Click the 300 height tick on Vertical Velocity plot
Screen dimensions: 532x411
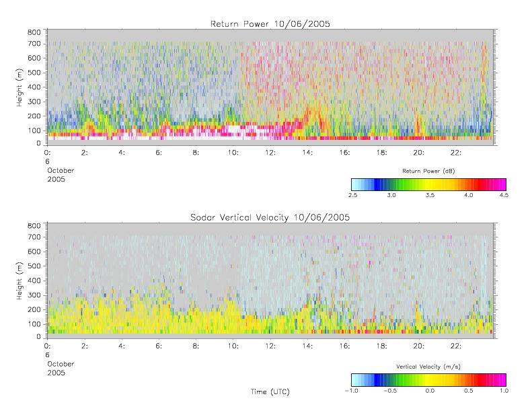[x=34, y=295]
